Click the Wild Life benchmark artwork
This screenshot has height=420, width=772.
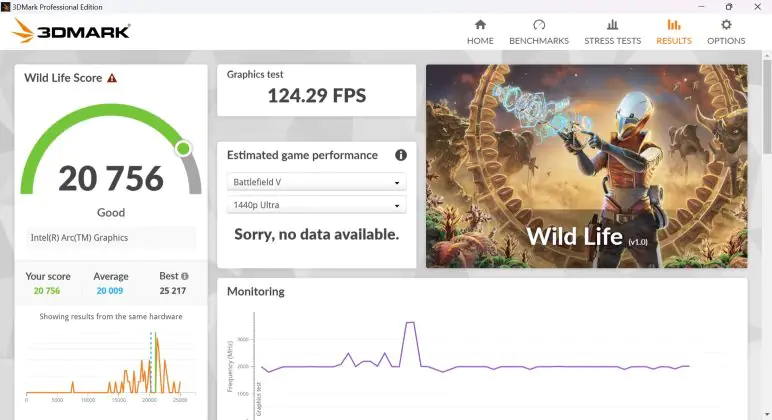pos(586,166)
